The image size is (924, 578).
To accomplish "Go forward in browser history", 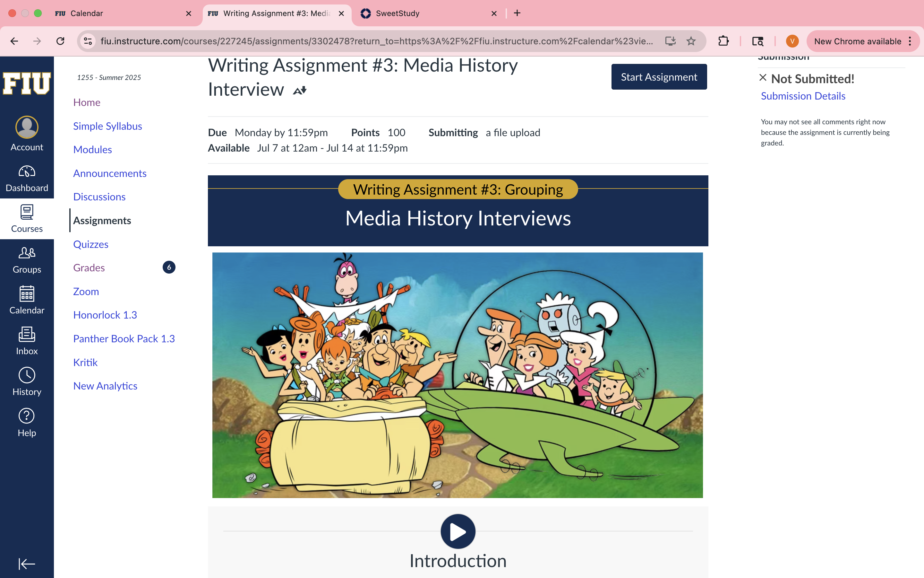I will pyautogui.click(x=37, y=41).
